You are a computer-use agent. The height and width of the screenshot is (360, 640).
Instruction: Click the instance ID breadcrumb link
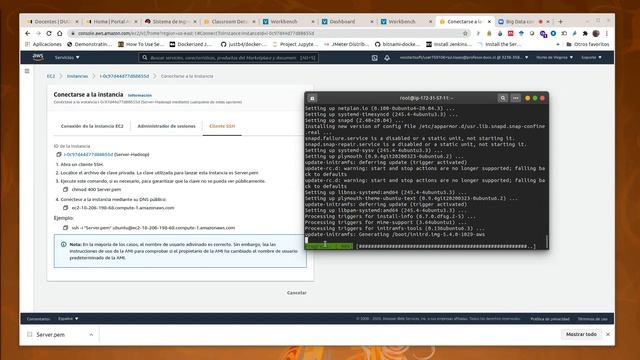click(124, 76)
